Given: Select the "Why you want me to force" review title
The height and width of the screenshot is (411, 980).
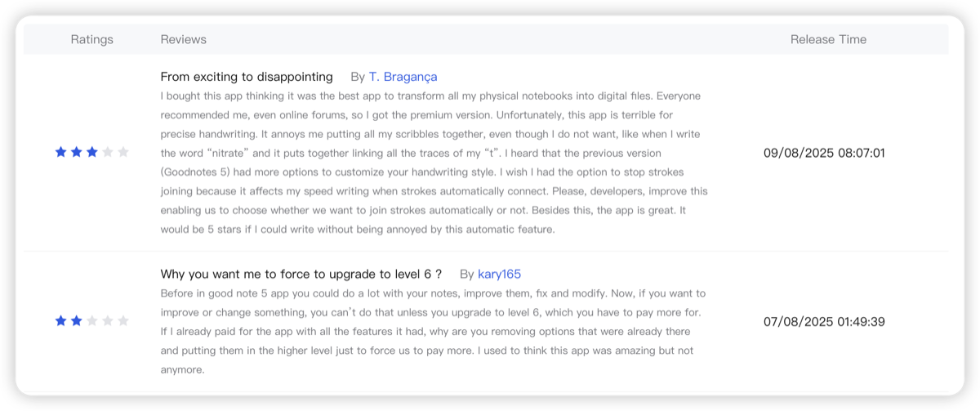Looking at the screenshot, I should pyautogui.click(x=301, y=274).
